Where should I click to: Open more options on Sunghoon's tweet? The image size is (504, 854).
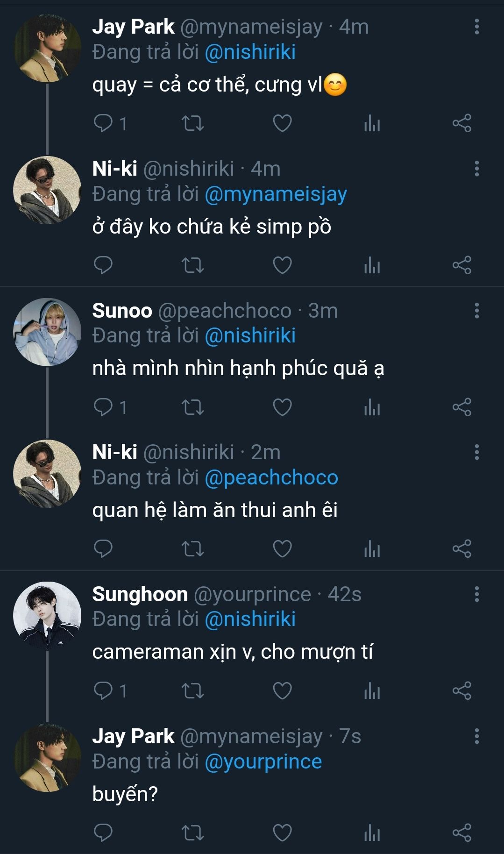point(476,594)
